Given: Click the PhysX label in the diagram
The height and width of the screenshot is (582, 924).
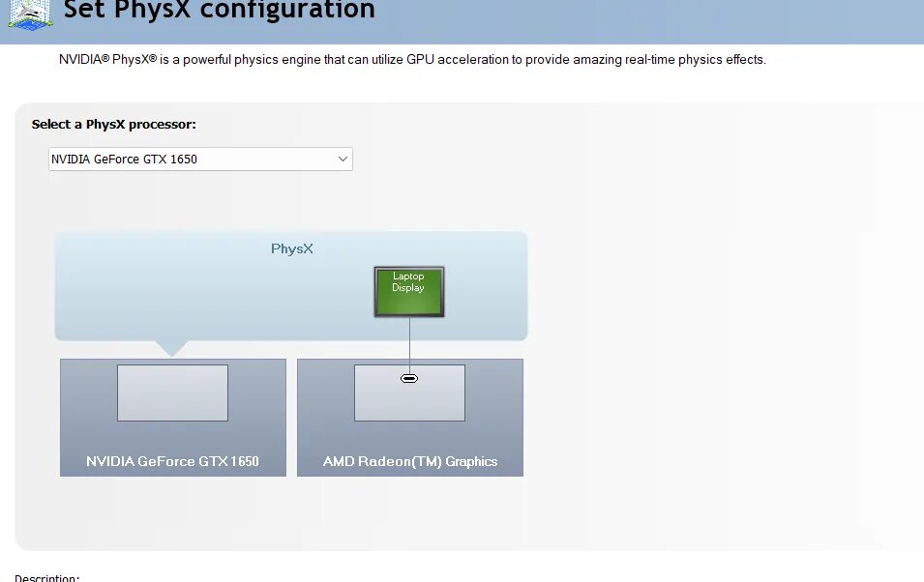Looking at the screenshot, I should tap(291, 248).
